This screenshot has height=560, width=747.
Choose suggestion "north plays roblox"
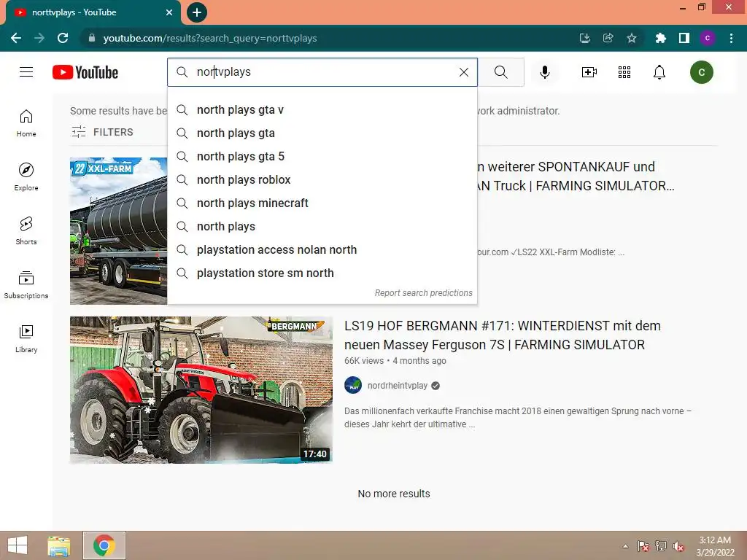point(322,180)
